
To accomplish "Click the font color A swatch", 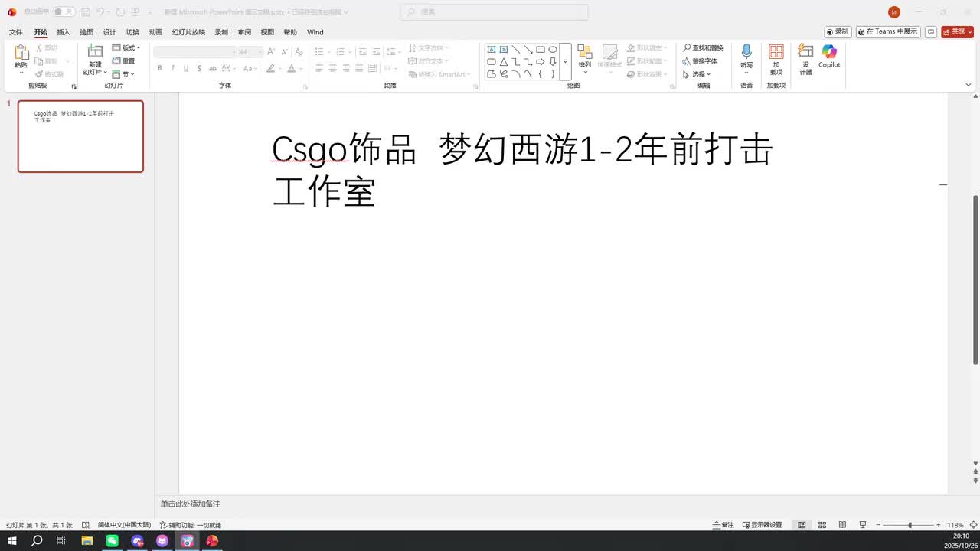I will pos(292,69).
